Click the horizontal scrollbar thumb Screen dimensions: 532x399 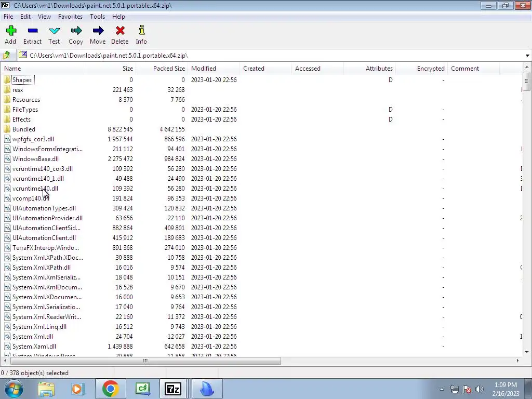tap(145, 361)
